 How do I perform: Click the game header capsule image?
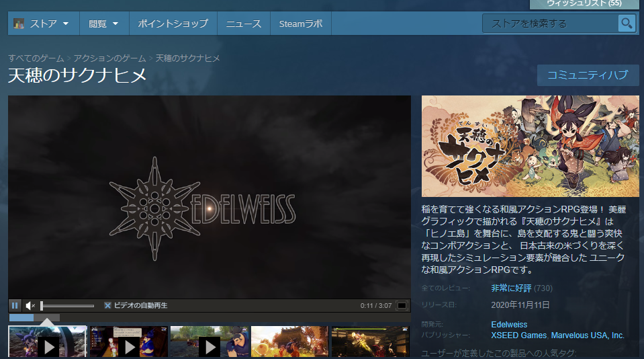(x=530, y=146)
